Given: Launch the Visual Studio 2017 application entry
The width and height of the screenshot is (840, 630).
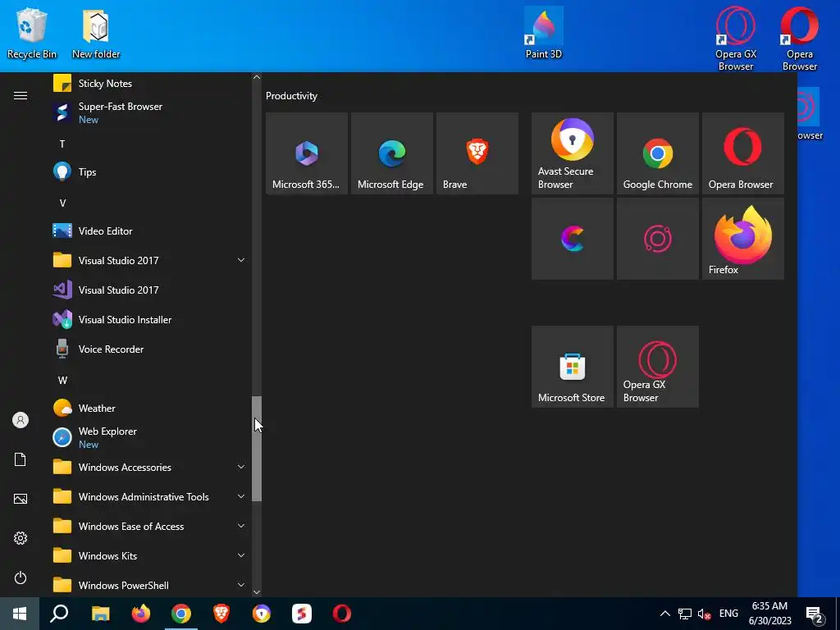Looking at the screenshot, I should click(x=149, y=290).
